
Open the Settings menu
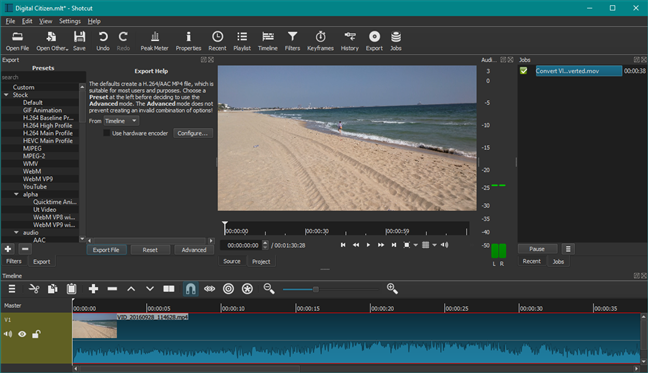(70, 21)
